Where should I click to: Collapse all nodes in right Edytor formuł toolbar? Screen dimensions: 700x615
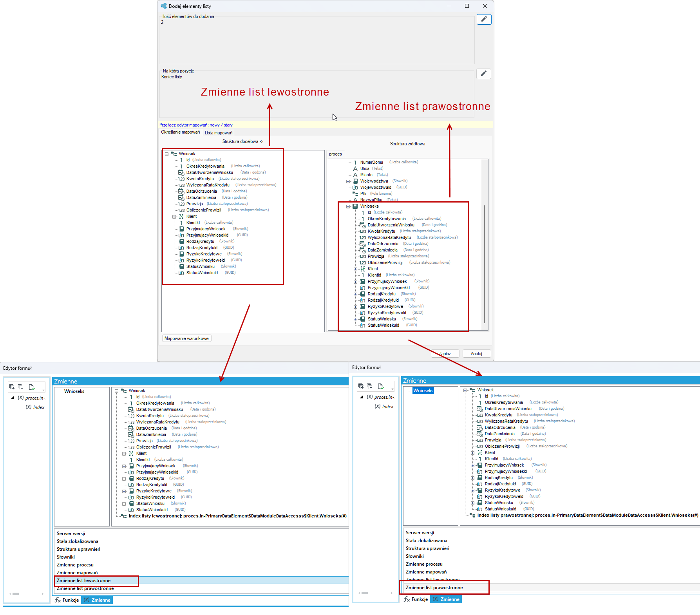click(370, 386)
